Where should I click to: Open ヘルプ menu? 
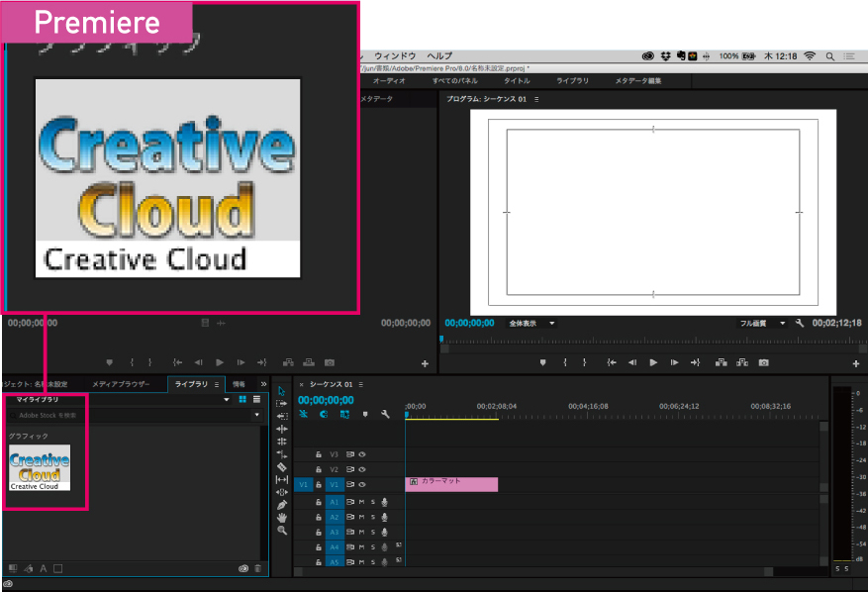point(439,55)
